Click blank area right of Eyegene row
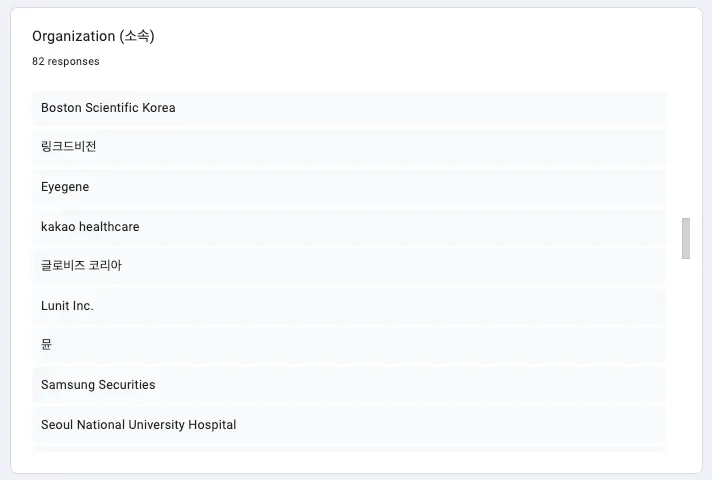The height and width of the screenshot is (480, 712). coord(377,187)
